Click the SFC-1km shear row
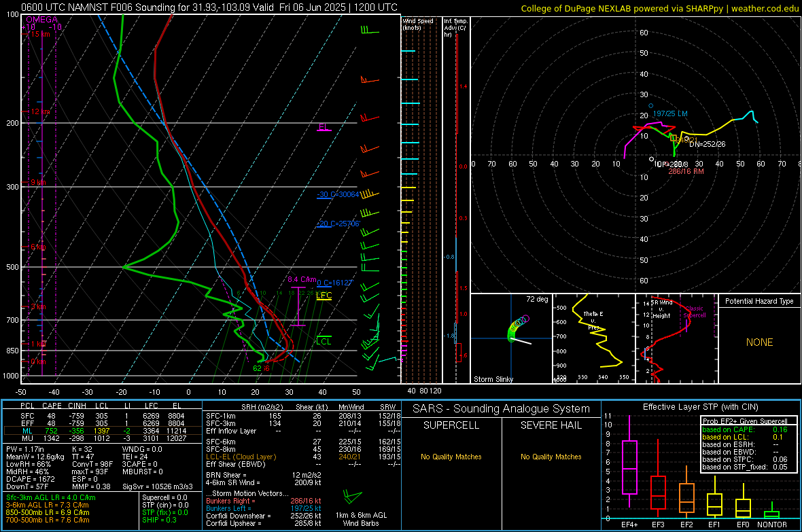Viewport: 802px width, 532px height. [x=303, y=416]
